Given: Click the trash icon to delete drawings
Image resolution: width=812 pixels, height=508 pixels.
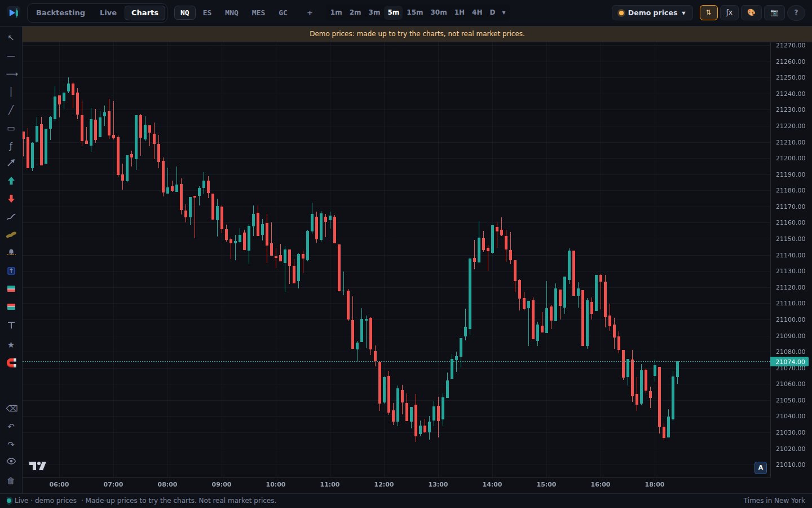Looking at the screenshot, I should pos(11,481).
